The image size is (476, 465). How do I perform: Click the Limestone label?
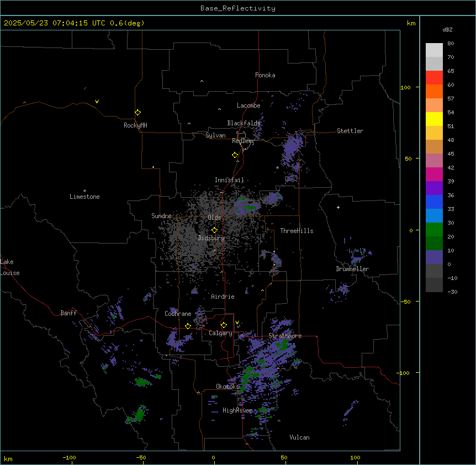click(84, 197)
